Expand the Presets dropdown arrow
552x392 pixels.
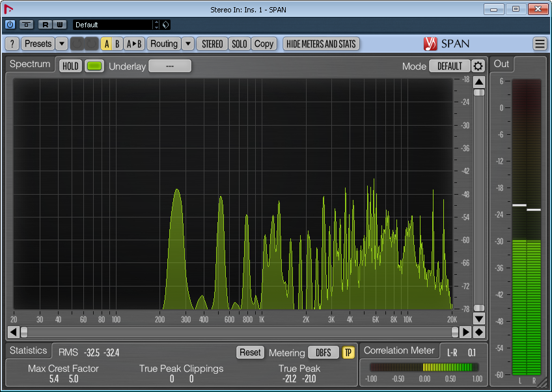click(62, 44)
